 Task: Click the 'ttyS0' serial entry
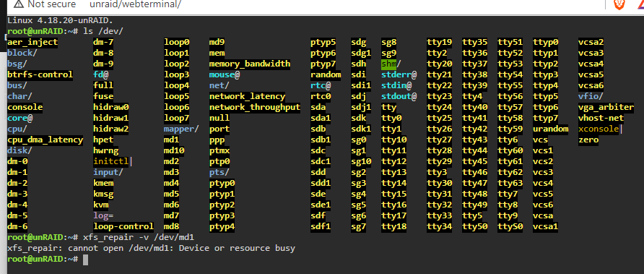click(x=510, y=226)
